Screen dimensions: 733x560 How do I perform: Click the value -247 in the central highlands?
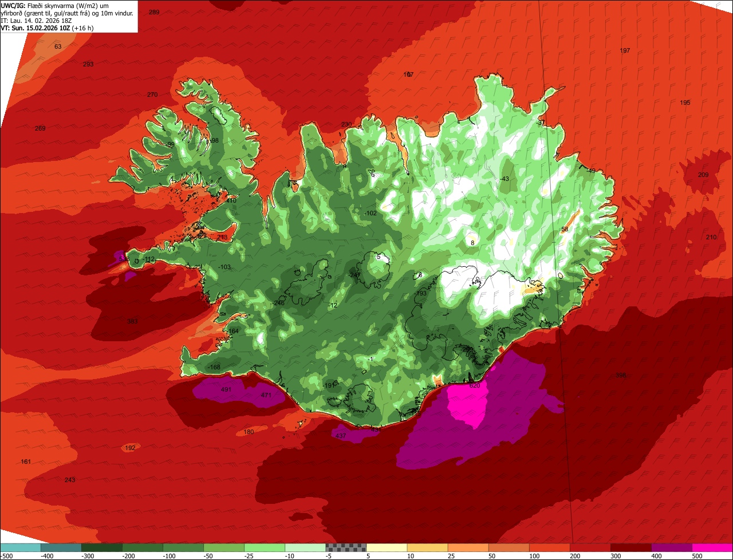354,275
